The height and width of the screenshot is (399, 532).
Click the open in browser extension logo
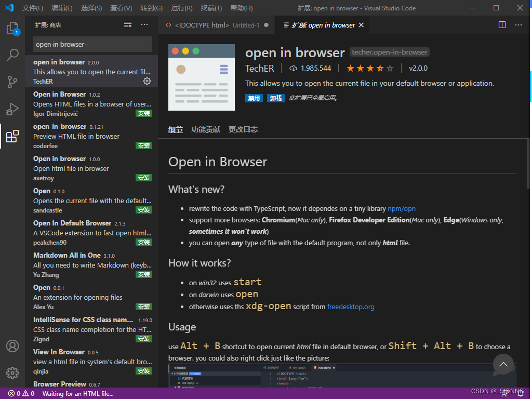tap(202, 77)
